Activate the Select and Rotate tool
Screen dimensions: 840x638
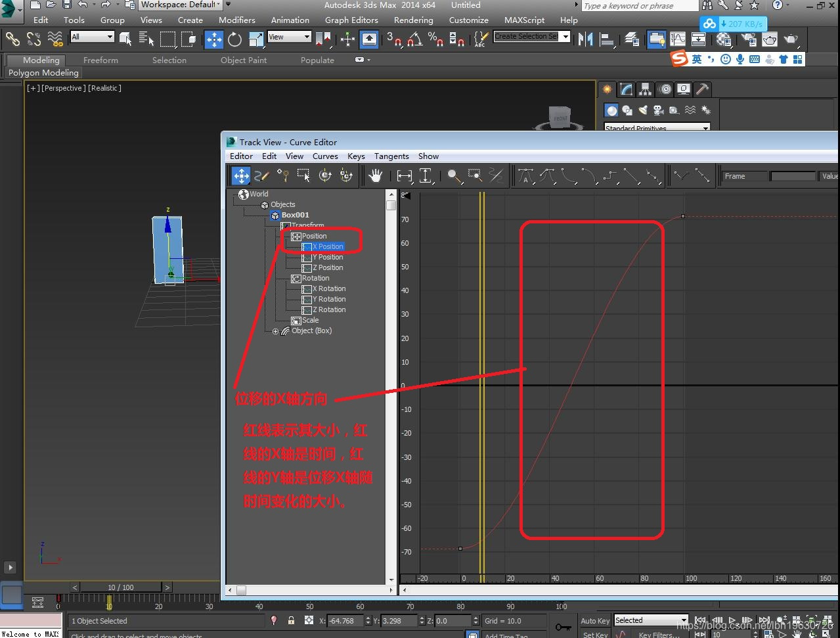coord(235,39)
